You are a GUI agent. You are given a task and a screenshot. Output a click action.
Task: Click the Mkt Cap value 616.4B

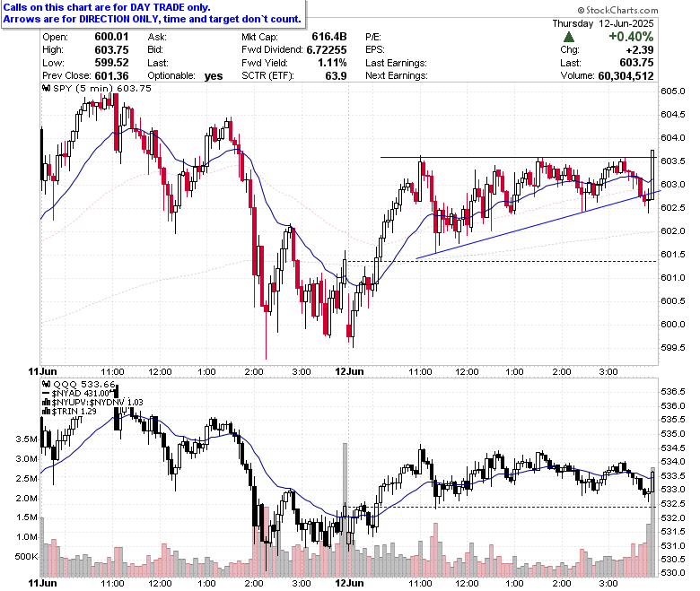(x=329, y=37)
